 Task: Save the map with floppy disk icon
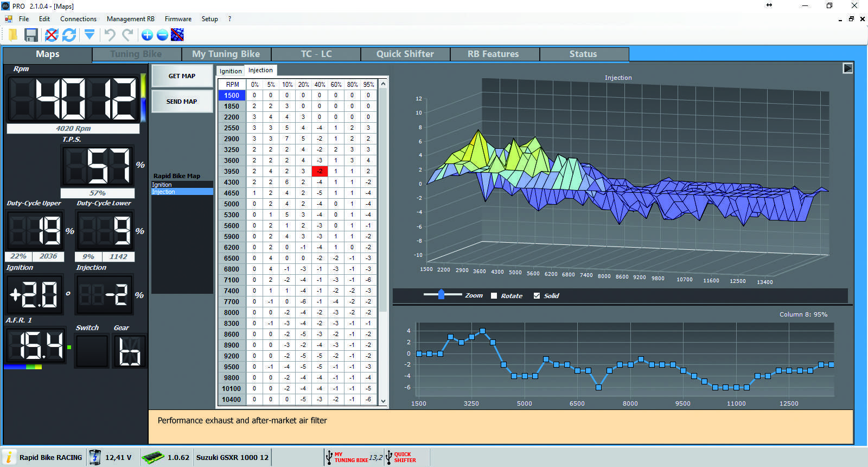pyautogui.click(x=31, y=35)
